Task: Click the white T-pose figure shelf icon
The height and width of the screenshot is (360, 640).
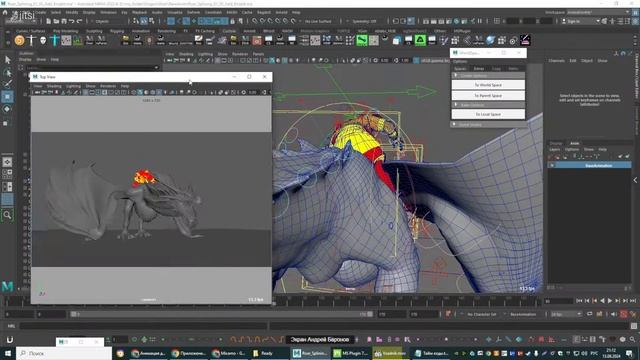Action: point(31,40)
